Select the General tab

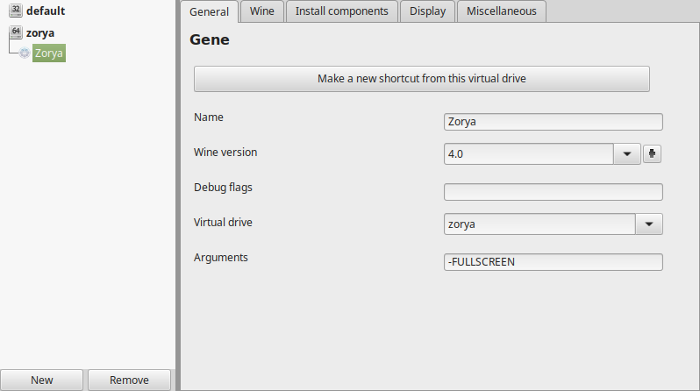(x=209, y=12)
